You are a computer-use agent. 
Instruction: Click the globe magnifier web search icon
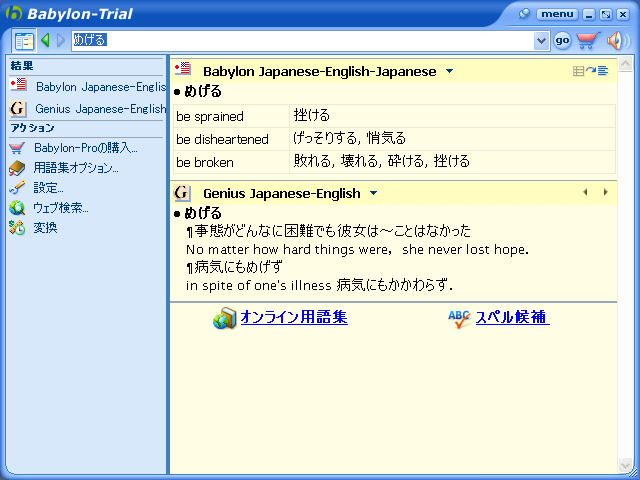[x=17, y=208]
